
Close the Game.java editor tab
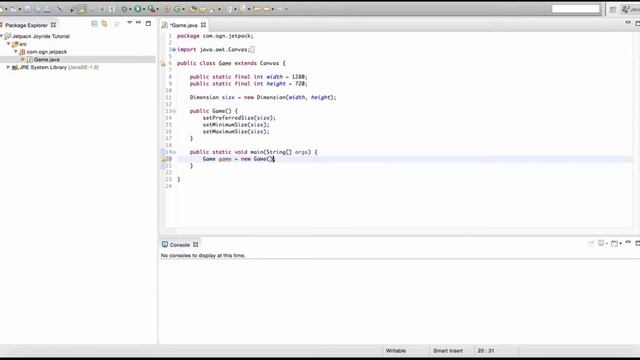(x=203, y=25)
